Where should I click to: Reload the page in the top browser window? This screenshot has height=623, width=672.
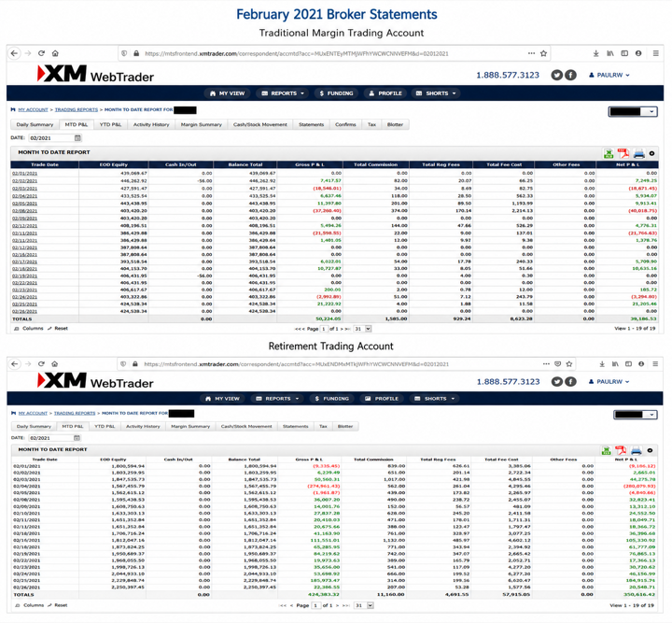[x=42, y=53]
